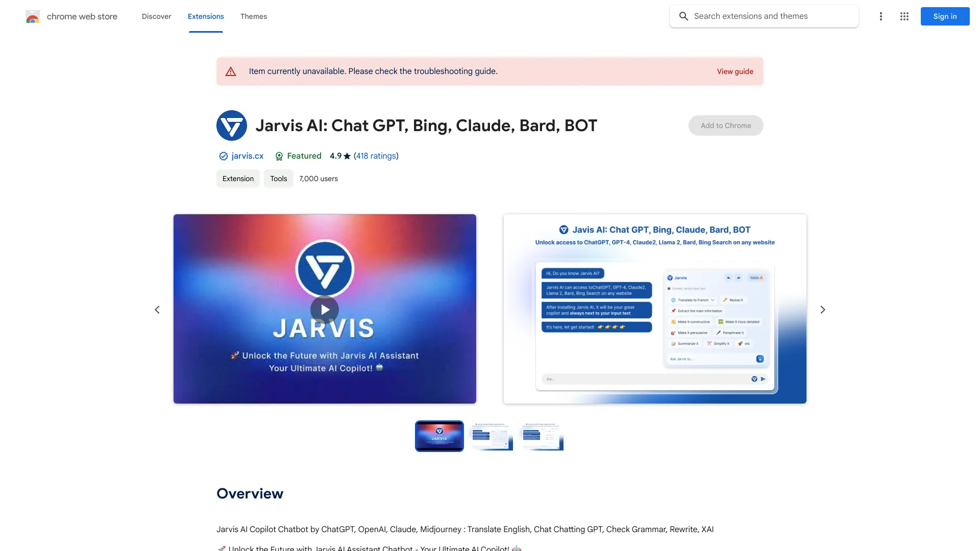Click the Jarvis AI Copilot Chatbot description line
Screen dimensions: 980x551
click(465, 529)
